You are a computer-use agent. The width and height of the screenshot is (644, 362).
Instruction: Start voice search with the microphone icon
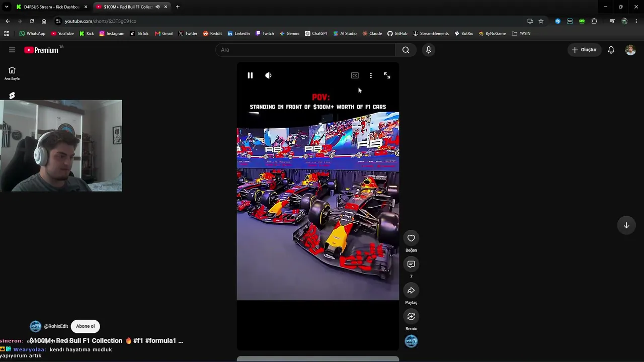pos(429,50)
